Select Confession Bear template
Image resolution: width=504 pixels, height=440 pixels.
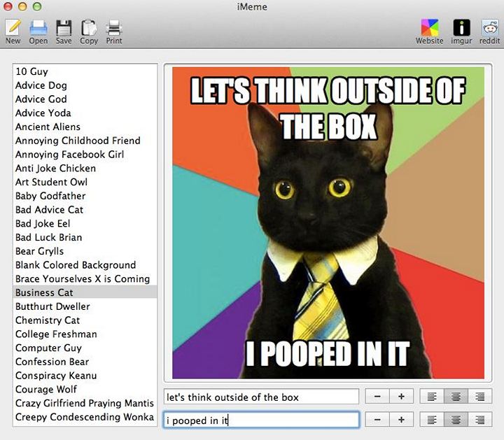[85, 362]
